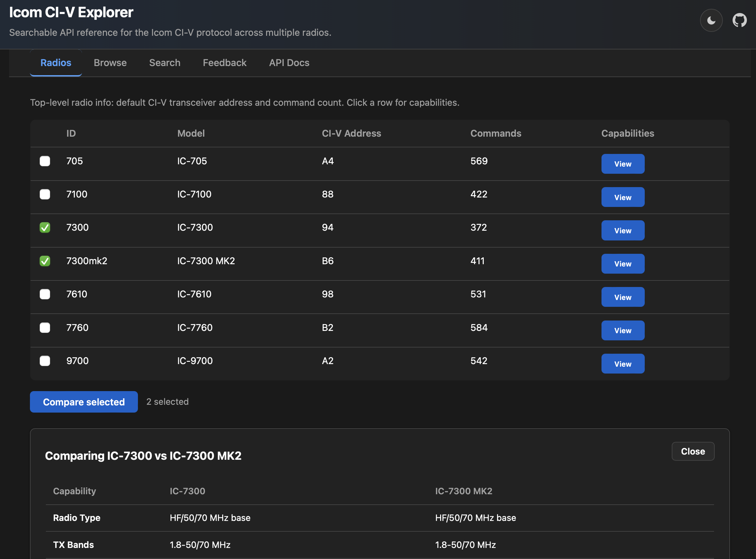
Task: Click the A4 address cell
Action: click(328, 161)
